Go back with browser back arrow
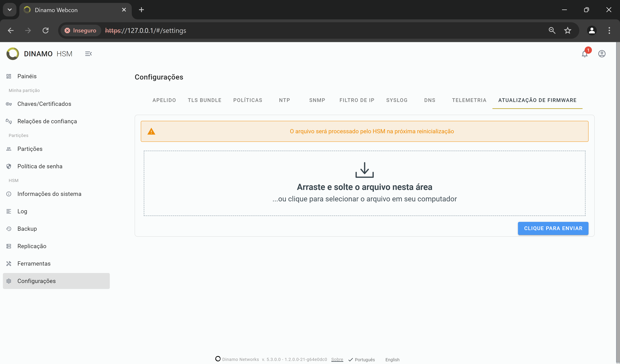Image resolution: width=620 pixels, height=364 pixels. click(x=11, y=30)
